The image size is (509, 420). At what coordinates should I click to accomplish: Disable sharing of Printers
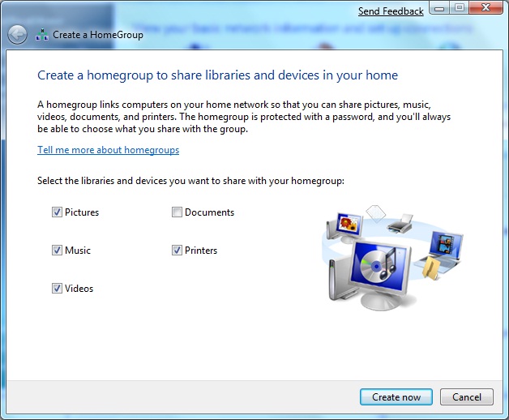point(177,250)
